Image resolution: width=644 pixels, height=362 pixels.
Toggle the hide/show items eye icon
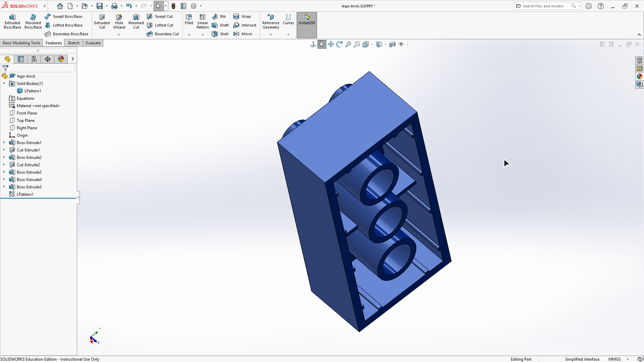[x=401, y=44]
